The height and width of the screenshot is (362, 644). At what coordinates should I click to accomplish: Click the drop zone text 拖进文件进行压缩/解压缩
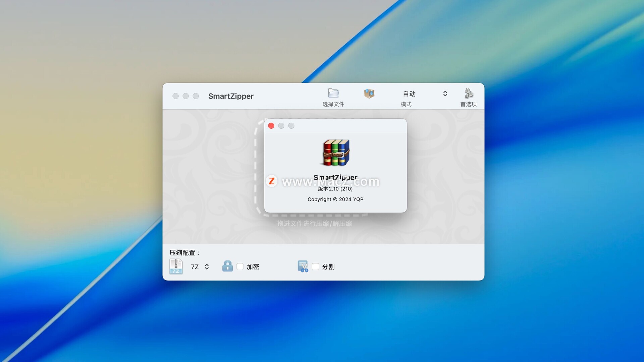[314, 224]
